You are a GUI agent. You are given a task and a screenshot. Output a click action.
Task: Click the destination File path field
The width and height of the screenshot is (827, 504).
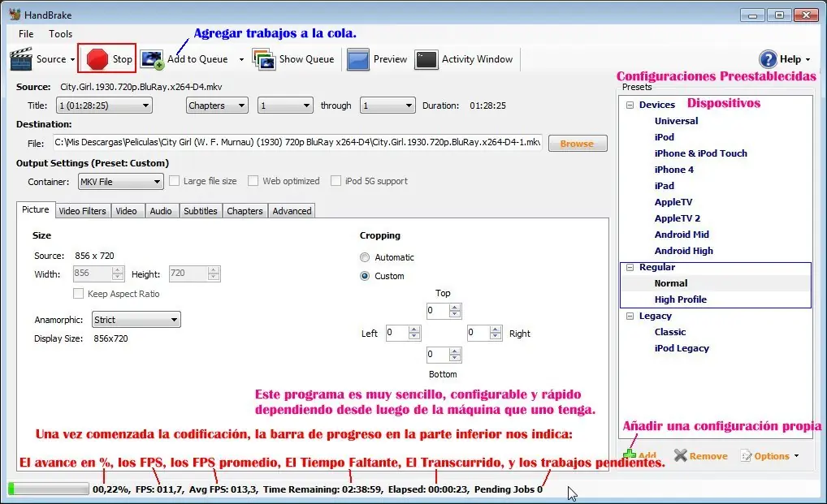coord(297,142)
